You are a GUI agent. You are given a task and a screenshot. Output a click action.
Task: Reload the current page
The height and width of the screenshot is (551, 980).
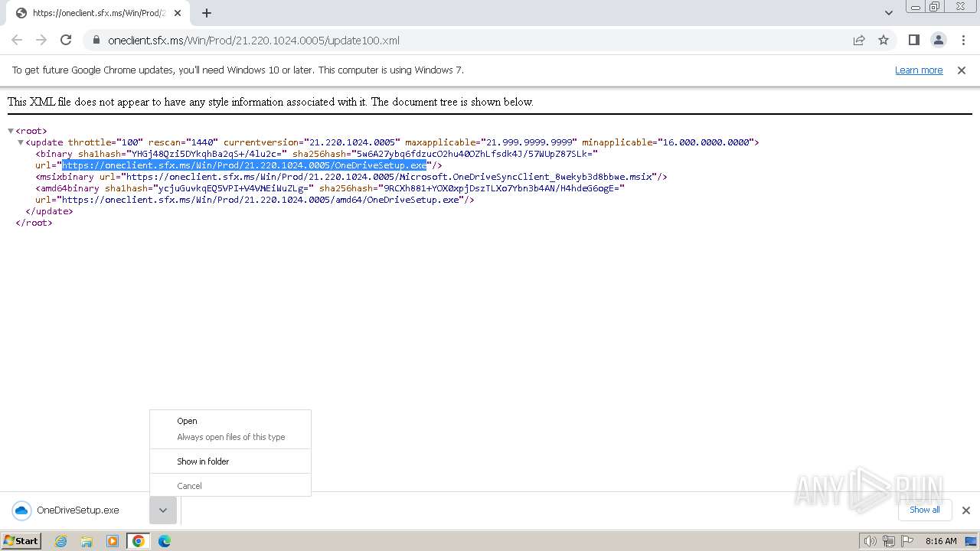coord(66,41)
